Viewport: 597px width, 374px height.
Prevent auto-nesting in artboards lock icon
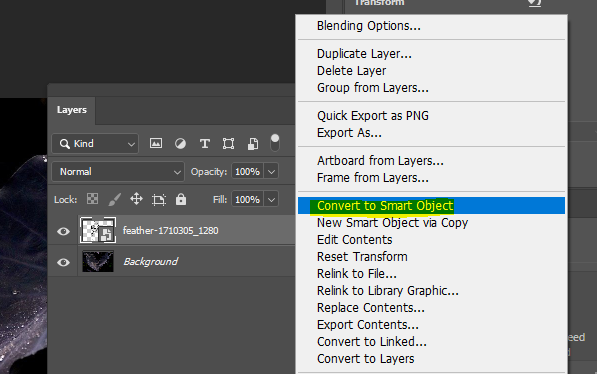pos(159,199)
